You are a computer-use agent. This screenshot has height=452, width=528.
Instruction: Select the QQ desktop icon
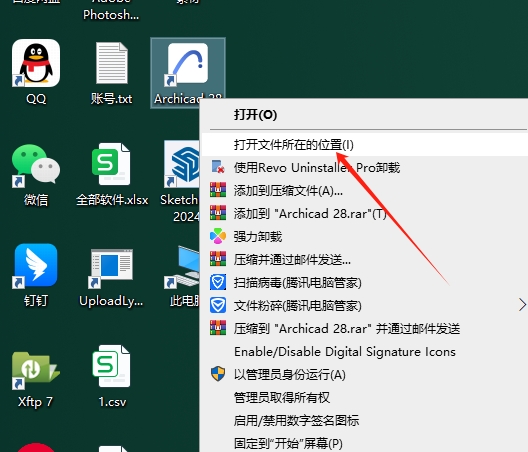point(36,63)
